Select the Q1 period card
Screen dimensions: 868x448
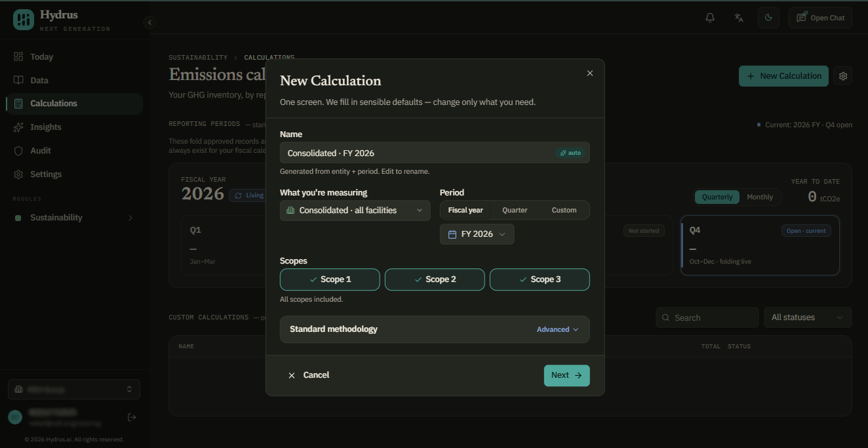223,245
